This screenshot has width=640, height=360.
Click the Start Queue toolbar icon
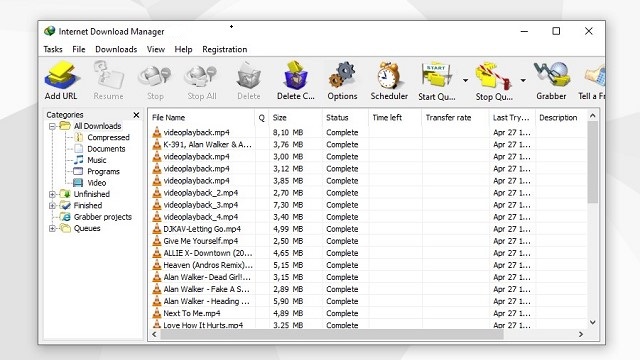point(437,76)
